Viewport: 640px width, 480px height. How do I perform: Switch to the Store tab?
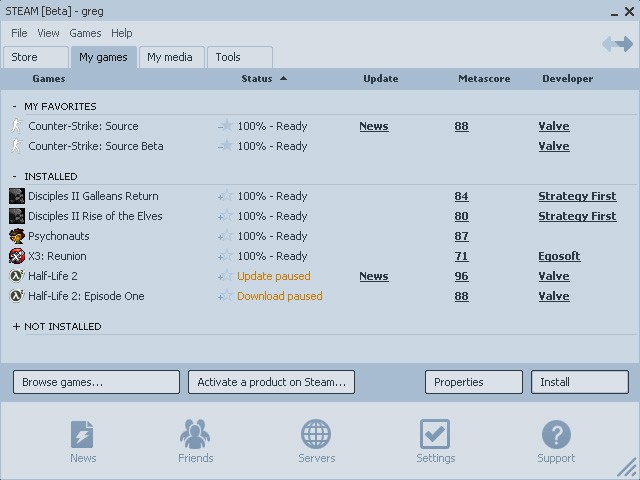(x=36, y=57)
